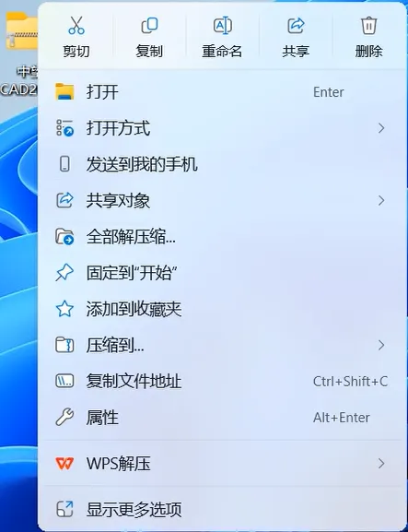Viewport: 408px width, 532px height.
Task: Expand the 压缩到... submenu chevron
Action: [x=381, y=345]
